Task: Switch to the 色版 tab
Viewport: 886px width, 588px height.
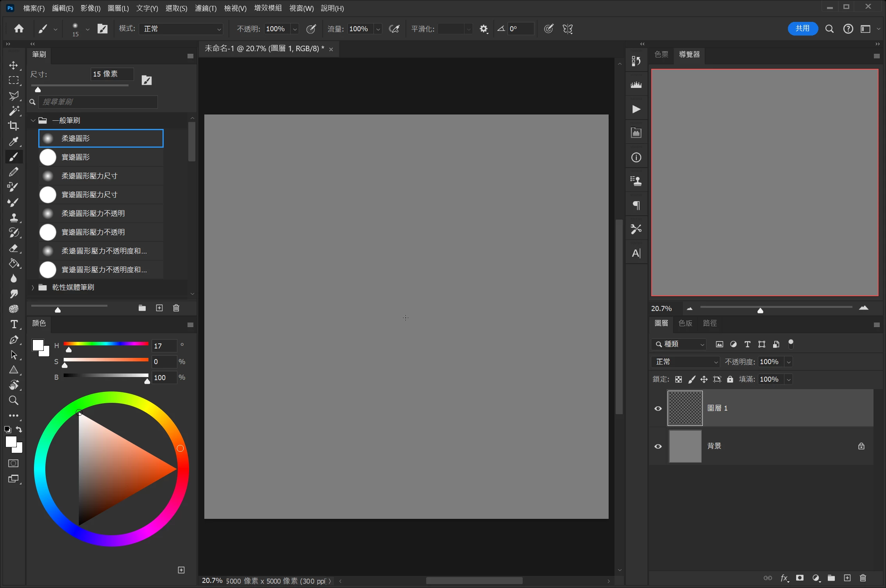Action: pos(685,323)
